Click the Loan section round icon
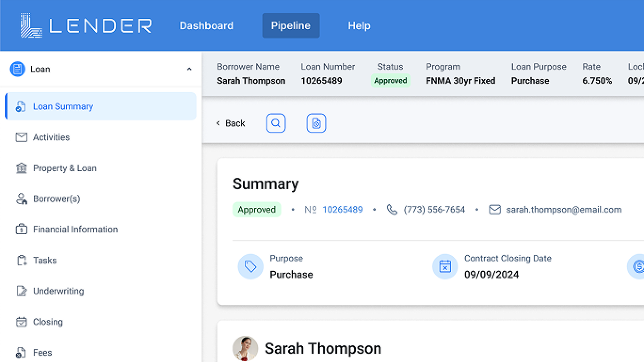 (x=17, y=69)
